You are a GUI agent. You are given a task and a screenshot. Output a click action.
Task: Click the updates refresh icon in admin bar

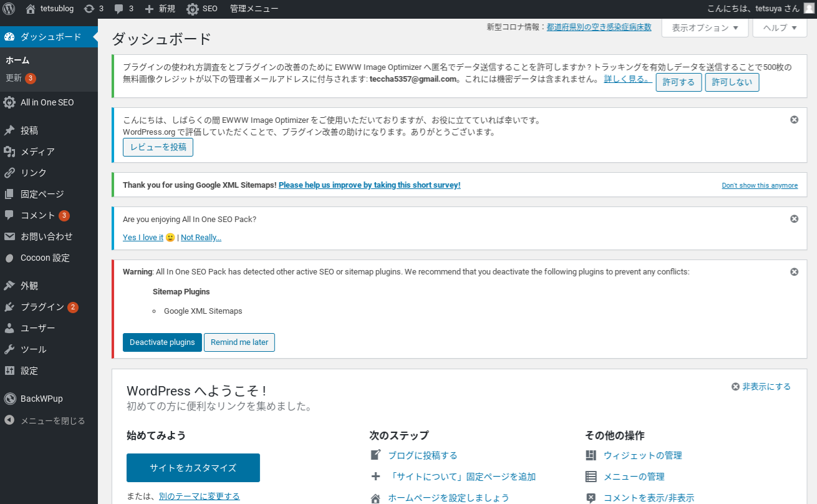pos(89,9)
